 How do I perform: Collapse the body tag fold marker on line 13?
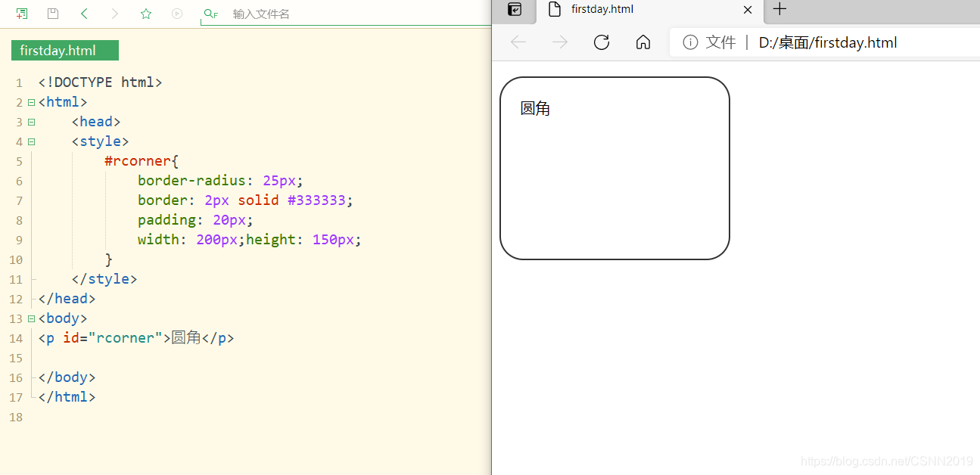click(31, 318)
